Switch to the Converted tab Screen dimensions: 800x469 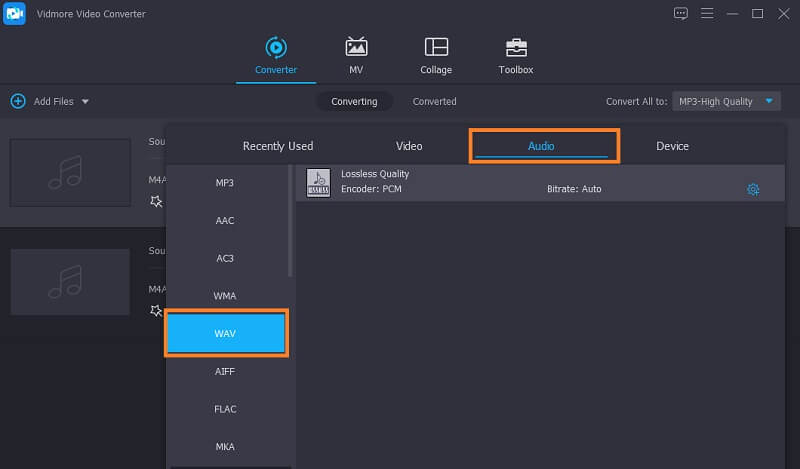pos(434,101)
